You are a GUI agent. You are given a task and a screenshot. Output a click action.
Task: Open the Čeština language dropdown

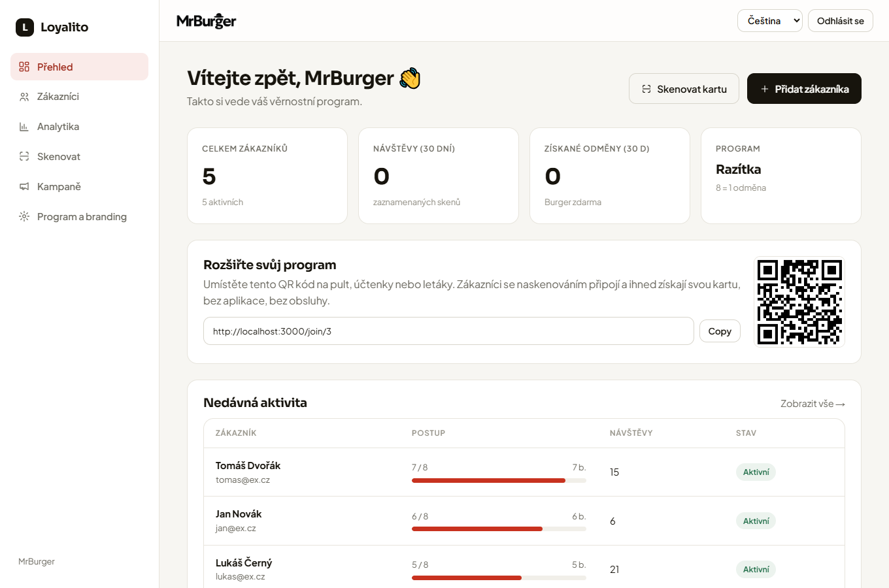(x=770, y=21)
